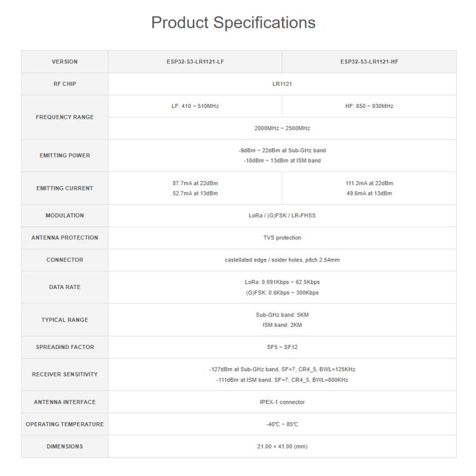
Task: Click the EMITTING POWER row label
Action: [x=65, y=155]
